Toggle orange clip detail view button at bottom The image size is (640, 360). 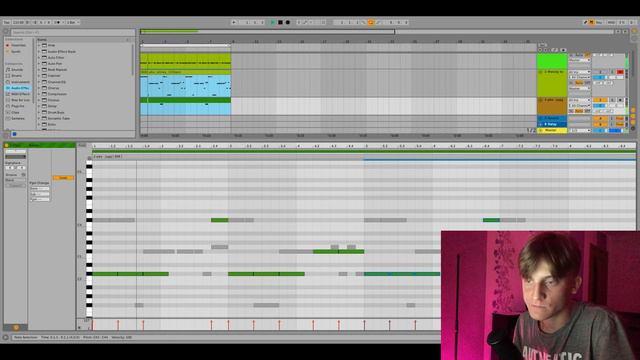pyautogui.click(x=16, y=327)
